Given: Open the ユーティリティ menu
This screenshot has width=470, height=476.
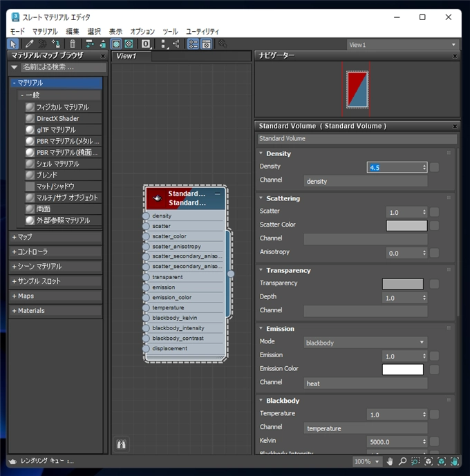Looking at the screenshot, I should point(203,32).
